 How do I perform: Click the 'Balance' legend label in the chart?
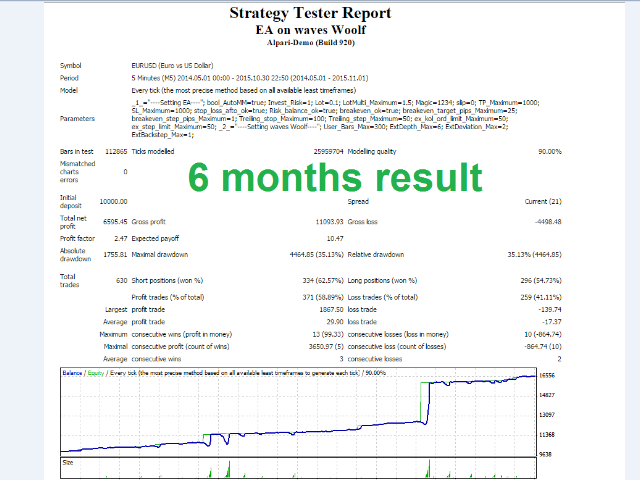point(72,373)
